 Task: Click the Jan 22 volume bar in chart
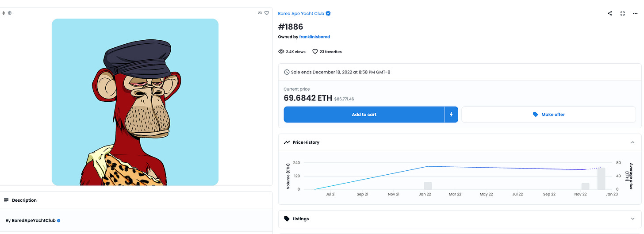tap(428, 186)
